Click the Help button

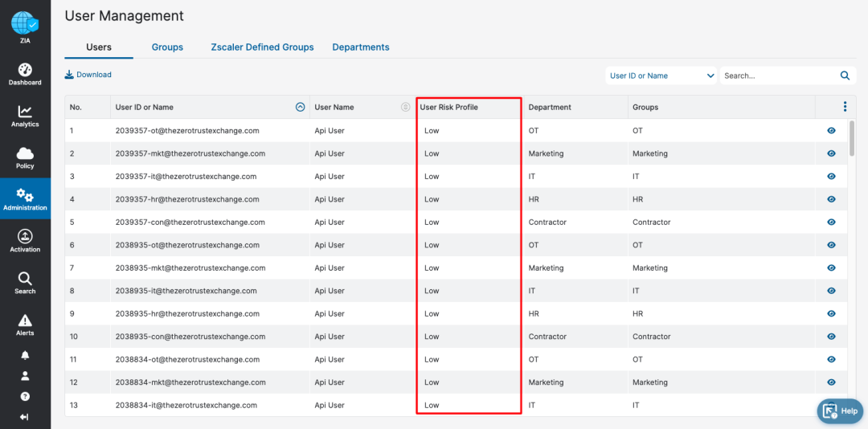coord(840,411)
